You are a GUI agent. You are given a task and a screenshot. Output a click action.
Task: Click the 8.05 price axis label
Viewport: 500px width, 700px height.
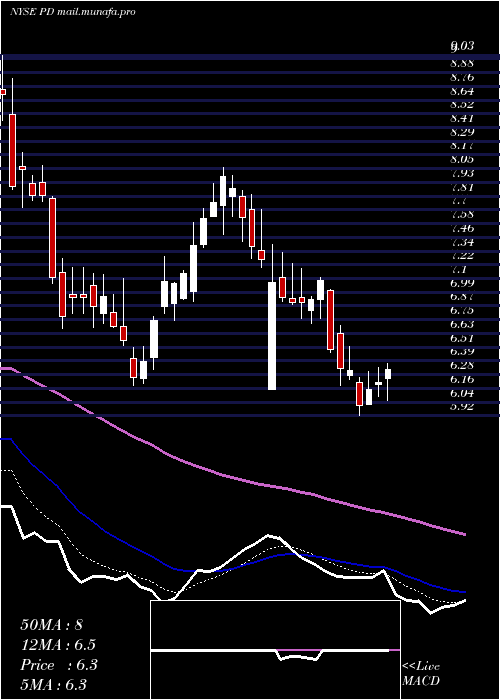(x=462, y=159)
